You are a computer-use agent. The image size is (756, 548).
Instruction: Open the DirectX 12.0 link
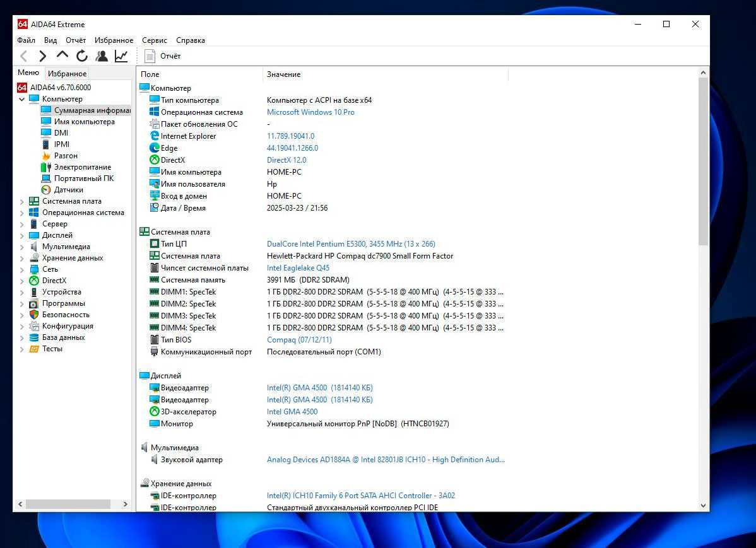tap(286, 160)
